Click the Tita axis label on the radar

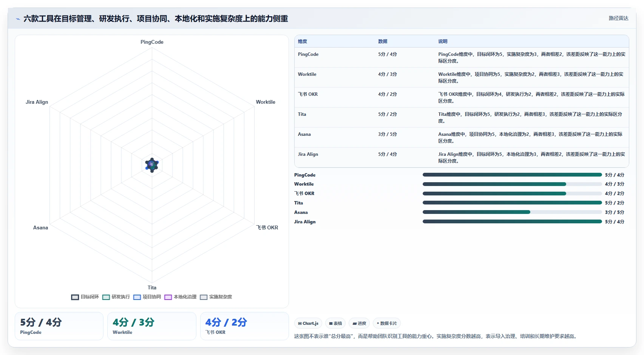tap(152, 287)
